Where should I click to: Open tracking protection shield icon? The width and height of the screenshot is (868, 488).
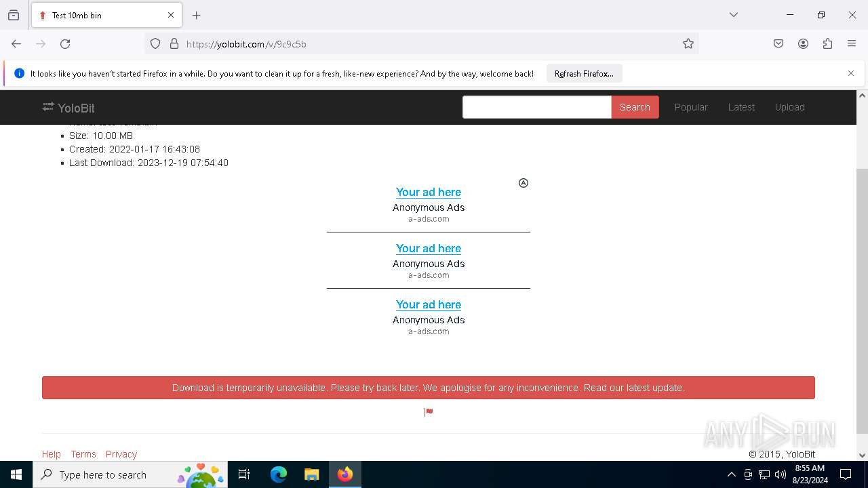(155, 44)
